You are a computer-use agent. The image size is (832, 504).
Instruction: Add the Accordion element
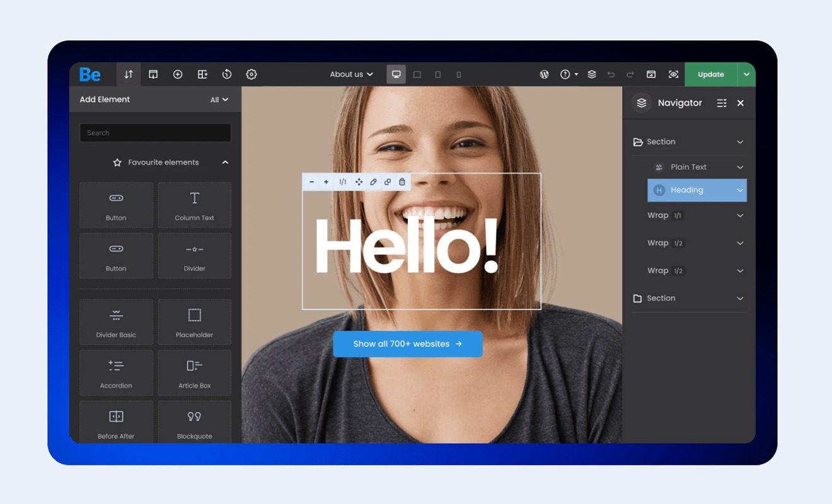(x=116, y=372)
